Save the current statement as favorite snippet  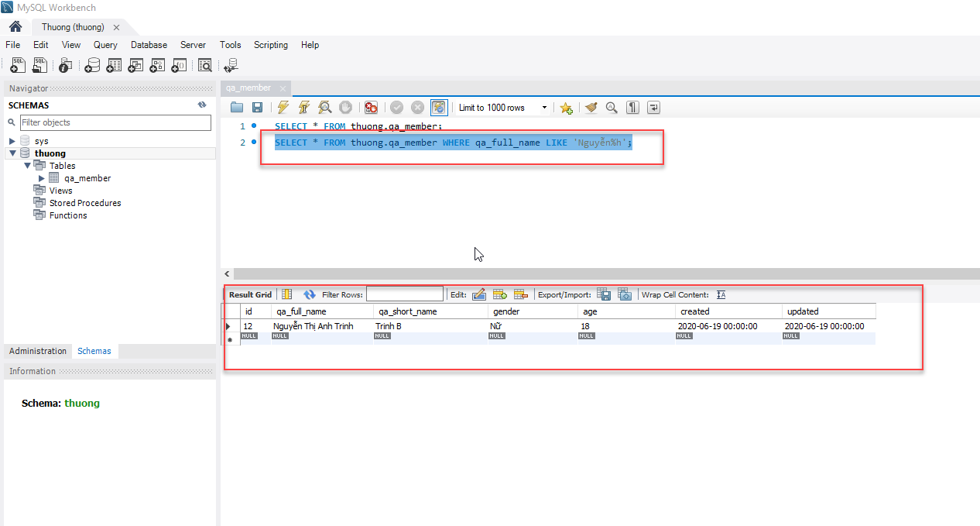coord(567,108)
